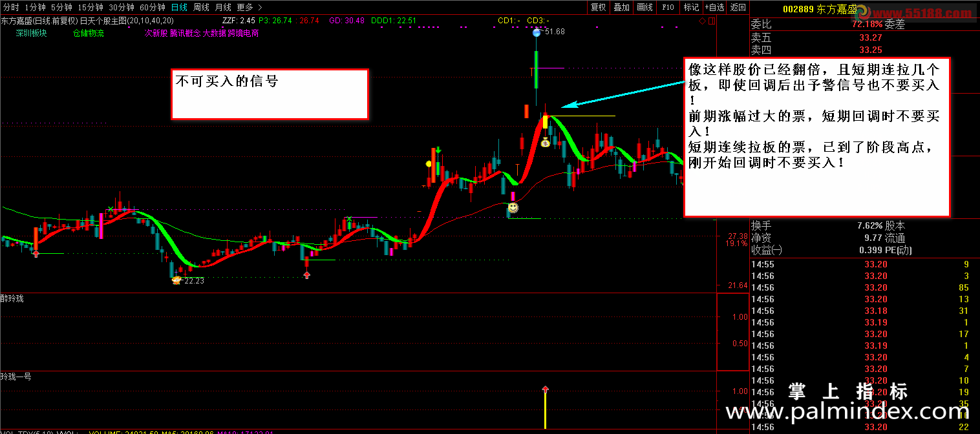Click the green down arrow signal on the chart

438,150
